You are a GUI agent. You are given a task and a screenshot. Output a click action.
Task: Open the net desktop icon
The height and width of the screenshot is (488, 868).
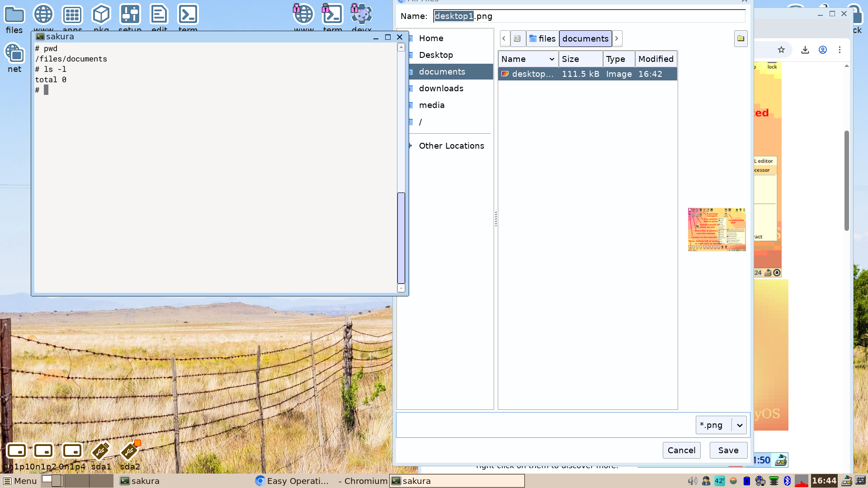click(14, 57)
